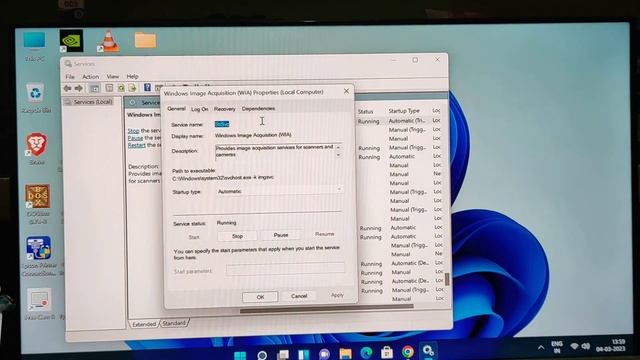Screen dimensions: 640x360
Task: Open the NVIDIA desktop shortcut
Action: coord(71,40)
